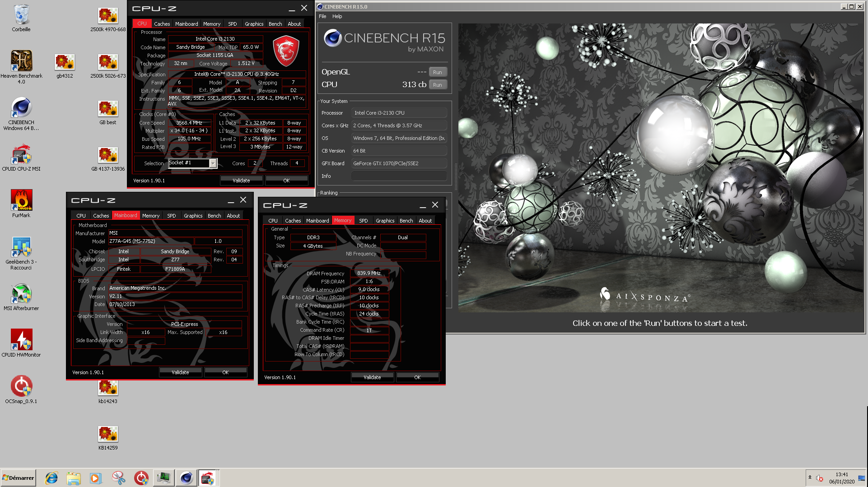Image resolution: width=868 pixels, height=487 pixels.
Task: Select Graphics tab in Mainboard CPU-Z window
Action: (x=193, y=216)
